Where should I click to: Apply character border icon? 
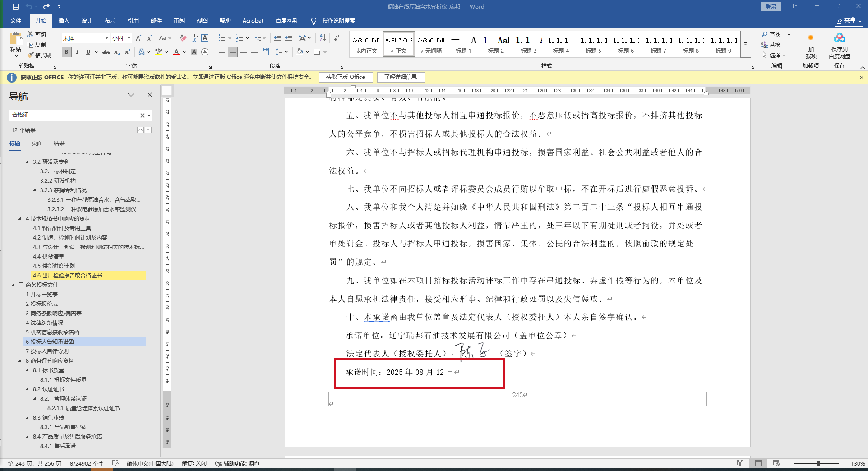[x=205, y=38]
